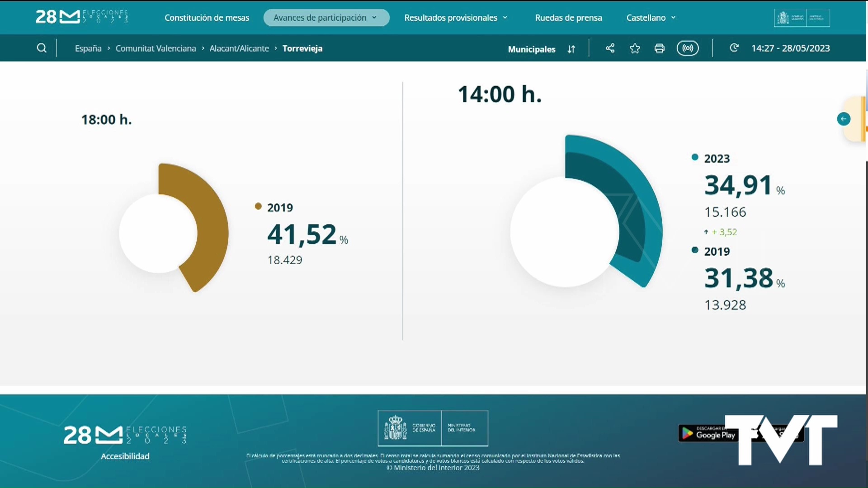Viewport: 868px width, 488px height.
Task: Click the © Ministerio del Interior 2023 text
Action: tap(433, 468)
